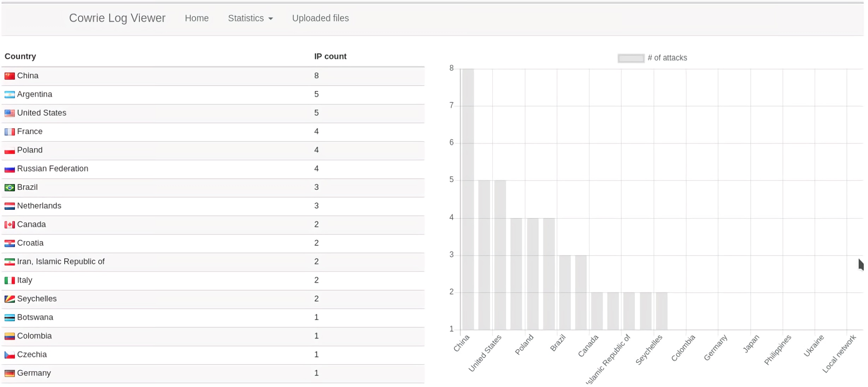Click the Canada flag icon
This screenshot has height=387, width=868.
click(x=10, y=225)
